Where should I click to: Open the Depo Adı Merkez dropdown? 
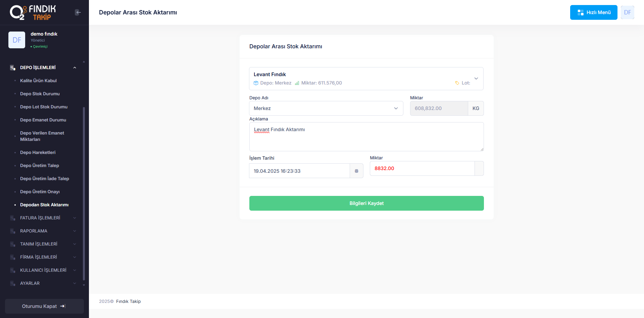(x=326, y=108)
